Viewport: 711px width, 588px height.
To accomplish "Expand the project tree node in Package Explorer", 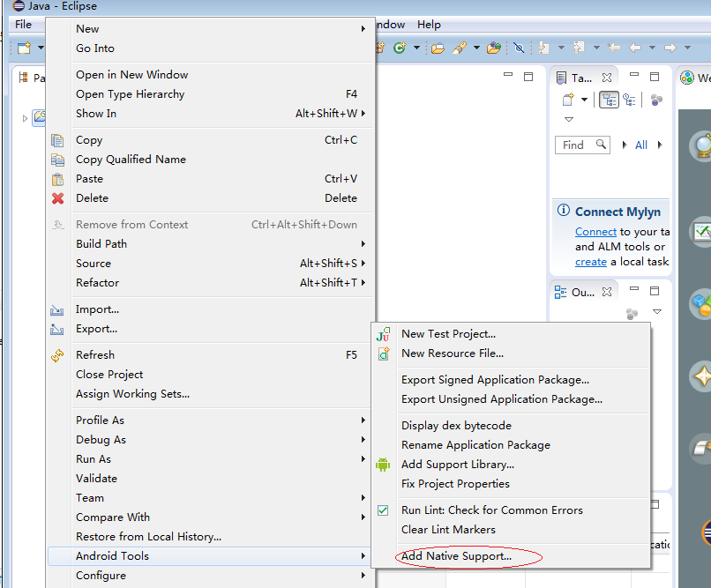I will 25,117.
